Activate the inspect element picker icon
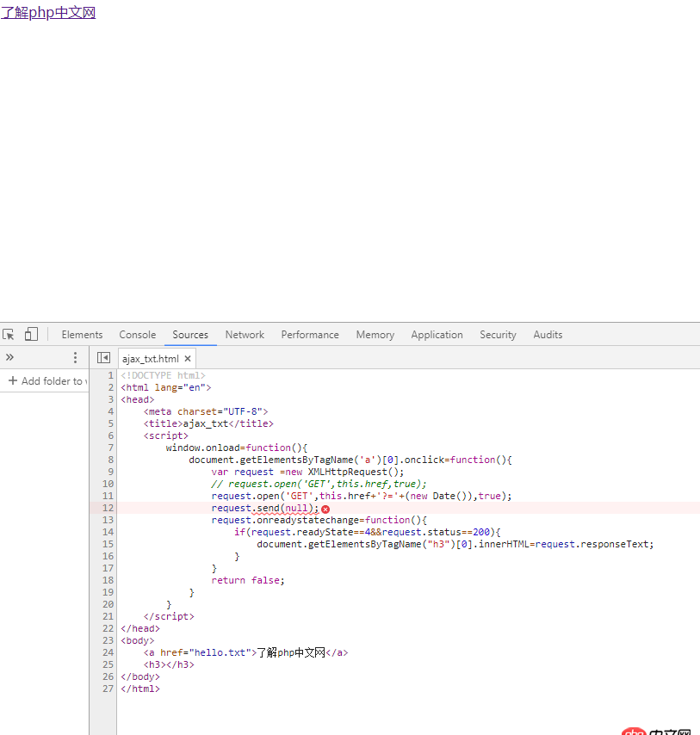 tap(9, 335)
